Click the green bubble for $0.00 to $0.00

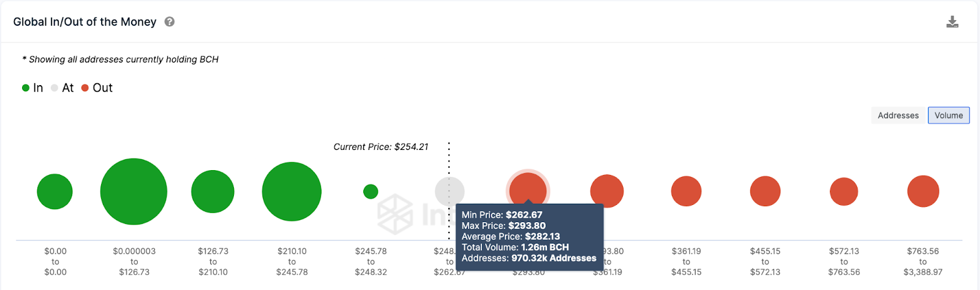click(55, 191)
